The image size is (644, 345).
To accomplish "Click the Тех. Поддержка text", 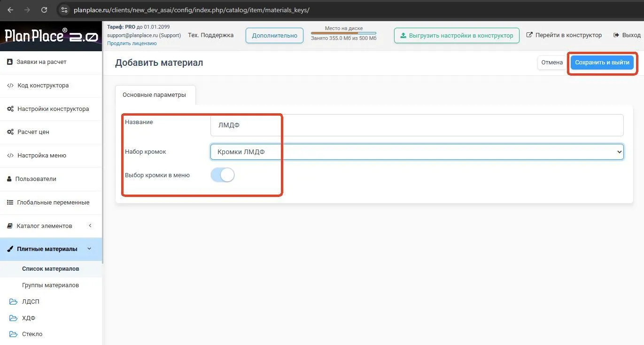I will pos(210,35).
